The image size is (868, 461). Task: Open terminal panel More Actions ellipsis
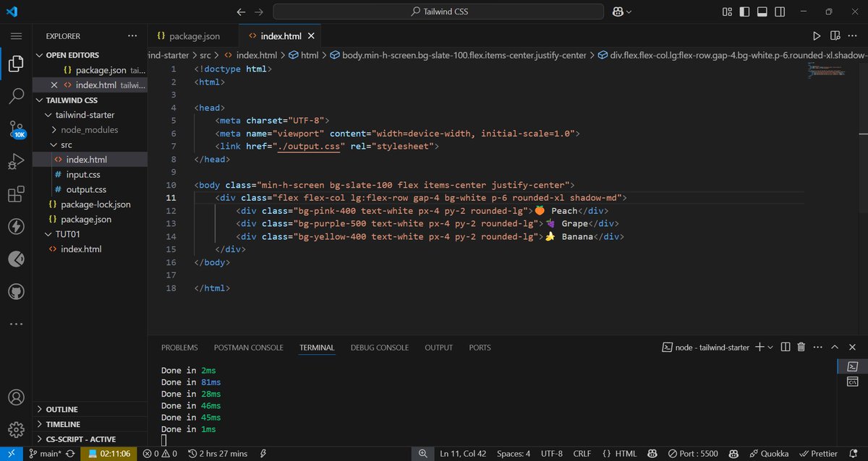[817, 348]
